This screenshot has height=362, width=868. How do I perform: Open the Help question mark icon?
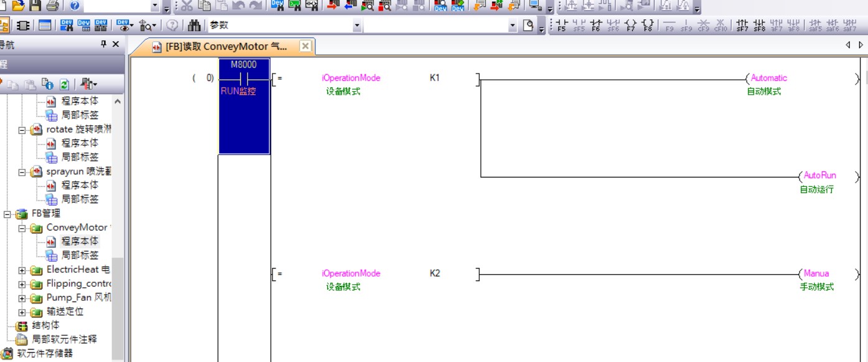(x=75, y=6)
